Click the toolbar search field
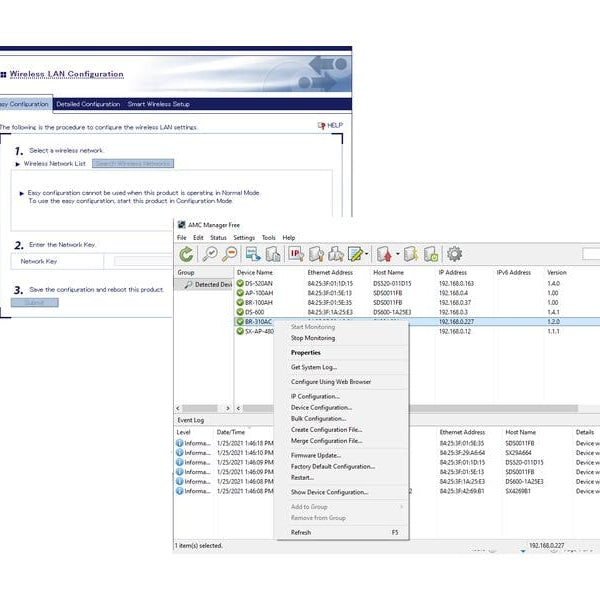This screenshot has height=600, width=600. click(591, 254)
